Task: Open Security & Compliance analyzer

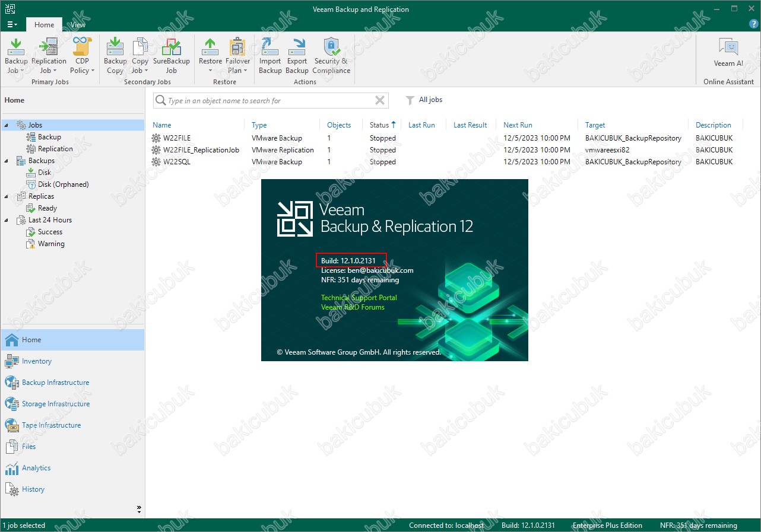Action: [x=331, y=56]
